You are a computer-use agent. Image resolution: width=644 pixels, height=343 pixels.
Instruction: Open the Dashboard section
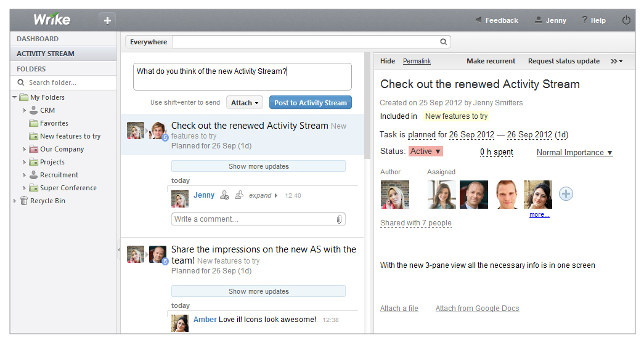pos(38,39)
